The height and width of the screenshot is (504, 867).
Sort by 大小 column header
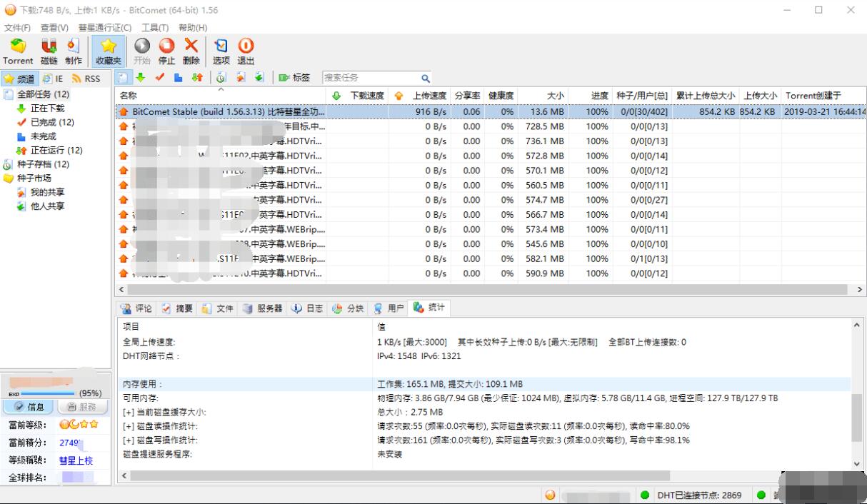click(543, 96)
